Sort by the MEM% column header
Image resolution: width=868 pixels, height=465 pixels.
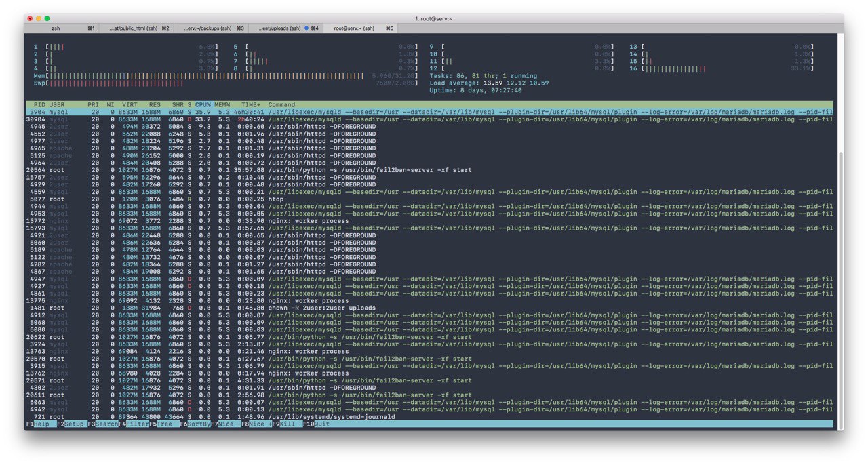point(222,105)
